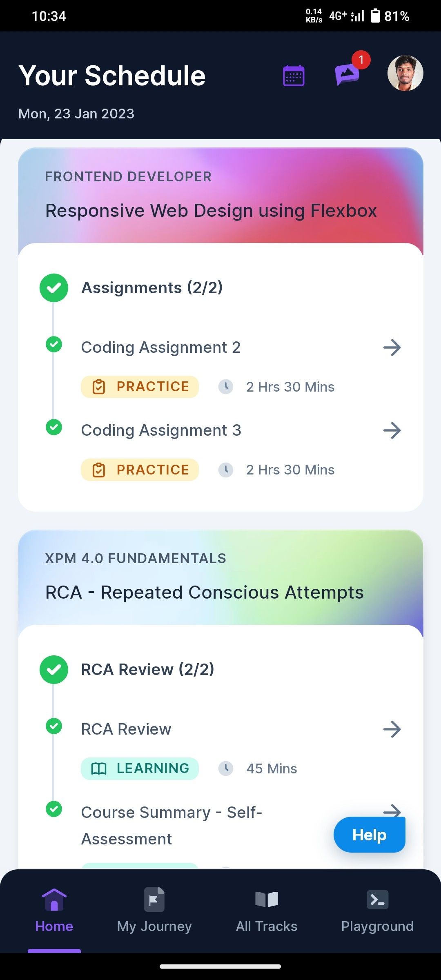Open the Playground terminal icon
441x980 pixels.
point(378,900)
